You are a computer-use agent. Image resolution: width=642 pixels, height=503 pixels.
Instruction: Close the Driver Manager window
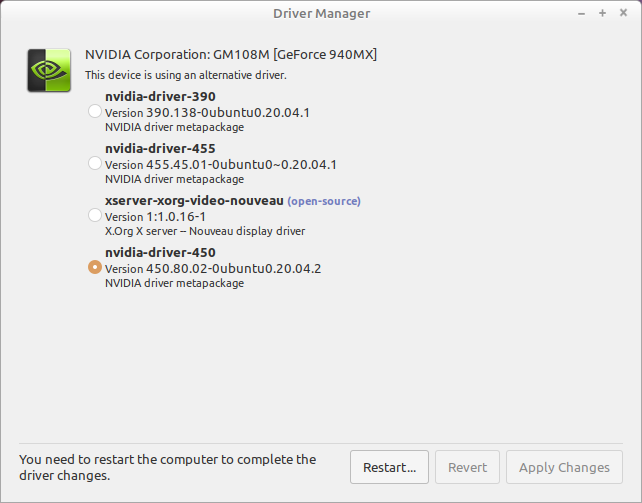pos(623,13)
